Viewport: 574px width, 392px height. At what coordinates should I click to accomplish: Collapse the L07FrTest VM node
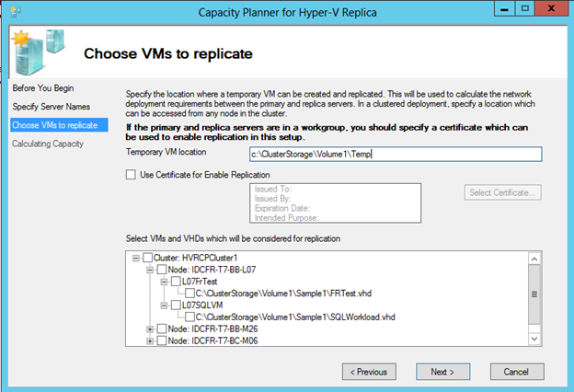163,281
